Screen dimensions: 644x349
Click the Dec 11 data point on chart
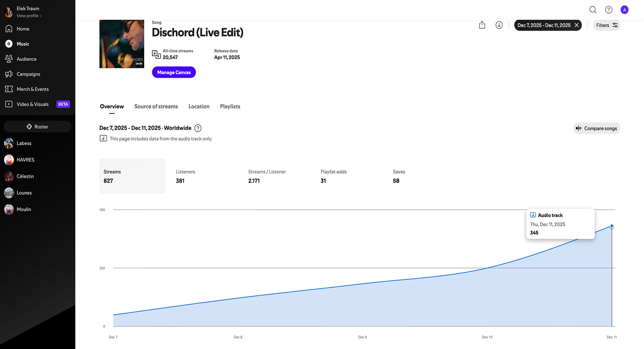tap(611, 226)
